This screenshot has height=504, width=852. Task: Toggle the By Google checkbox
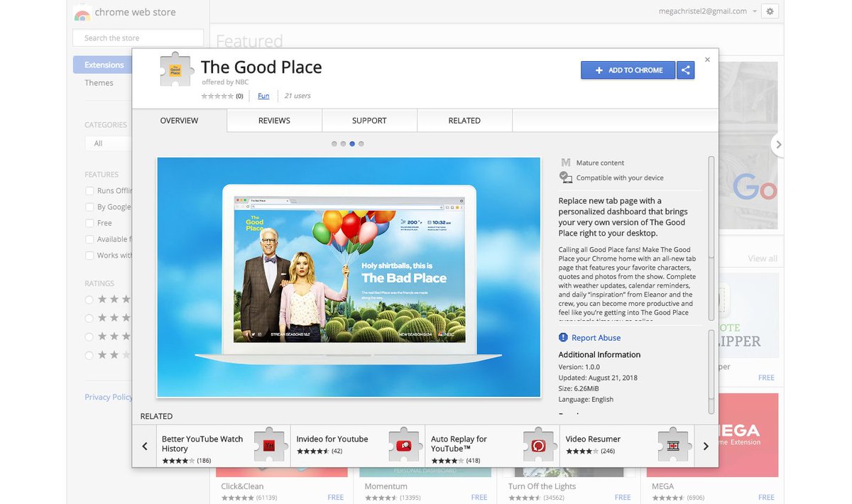tap(89, 207)
